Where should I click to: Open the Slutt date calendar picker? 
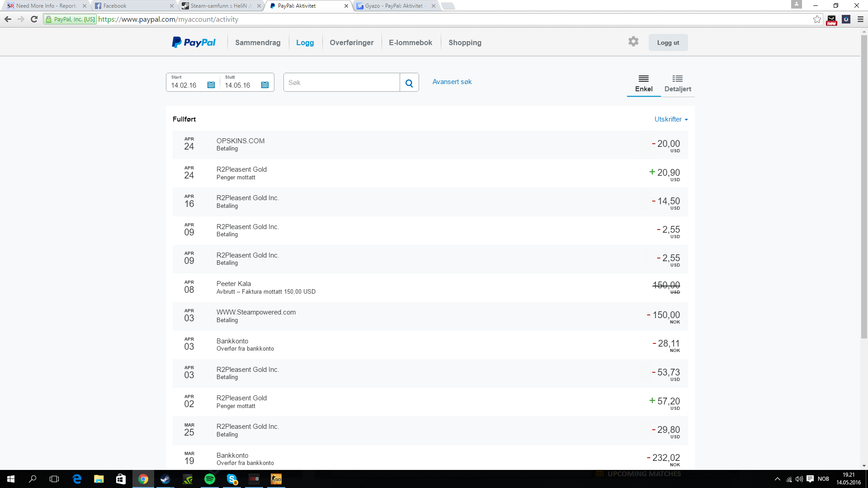(x=265, y=85)
